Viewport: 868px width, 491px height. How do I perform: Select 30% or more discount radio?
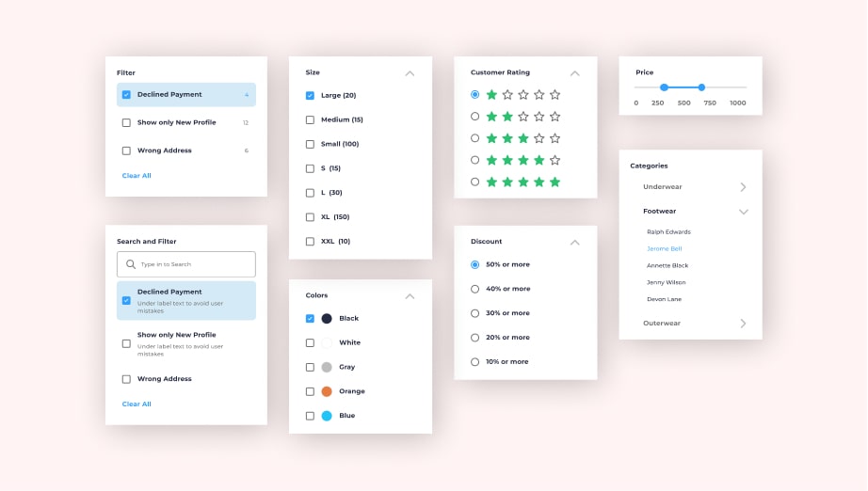click(x=475, y=313)
